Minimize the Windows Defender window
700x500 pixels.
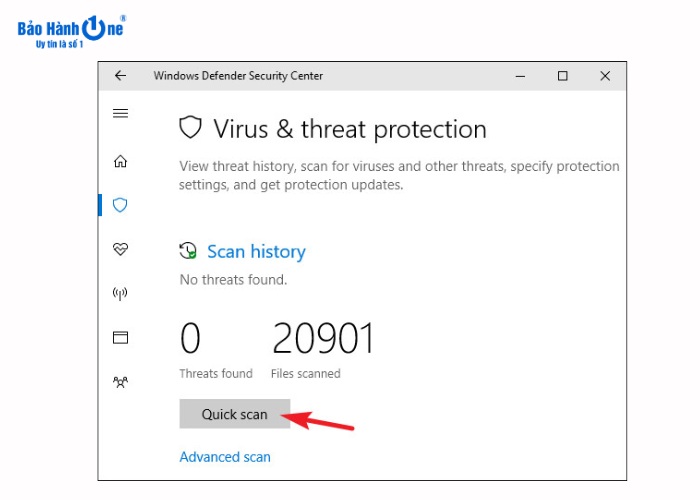tap(520, 76)
